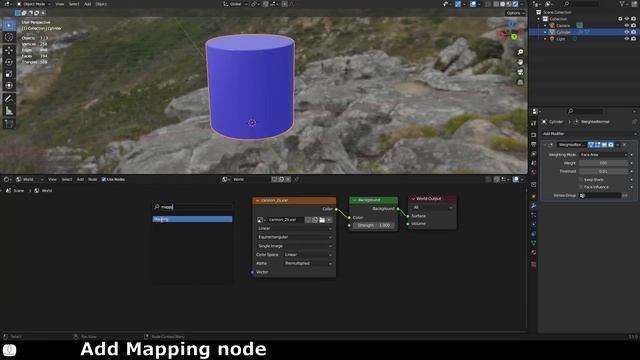
Task: Toggle modifier show in viewport icon
Action: 604,145
